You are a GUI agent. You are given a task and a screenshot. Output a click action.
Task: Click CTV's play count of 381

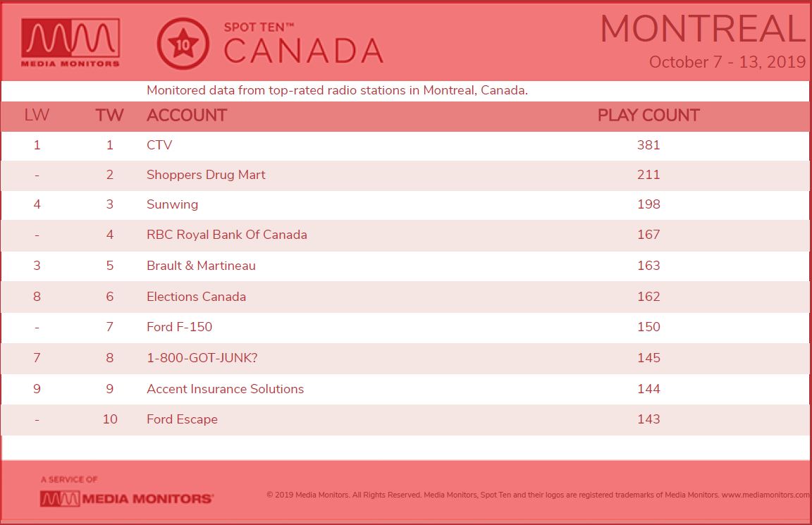click(x=648, y=145)
